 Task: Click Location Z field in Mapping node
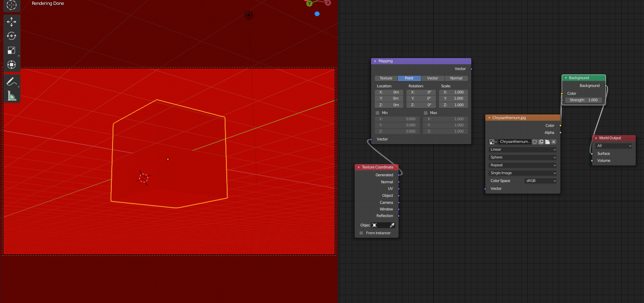(389, 105)
